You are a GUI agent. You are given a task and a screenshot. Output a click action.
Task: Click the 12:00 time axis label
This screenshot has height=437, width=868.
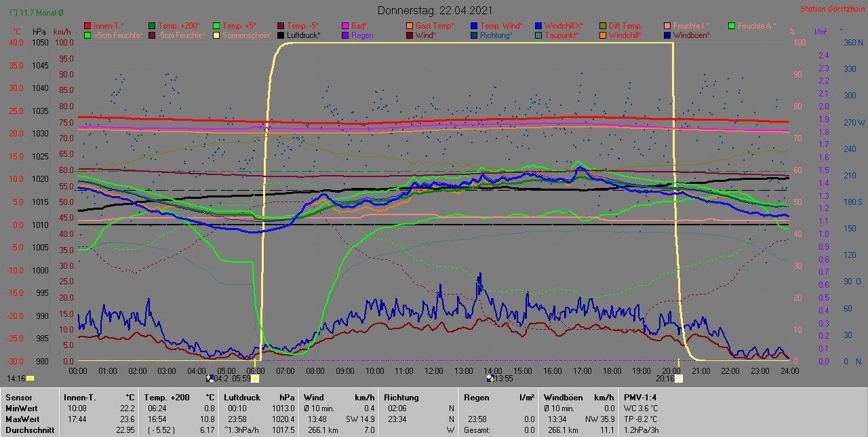tap(433, 371)
